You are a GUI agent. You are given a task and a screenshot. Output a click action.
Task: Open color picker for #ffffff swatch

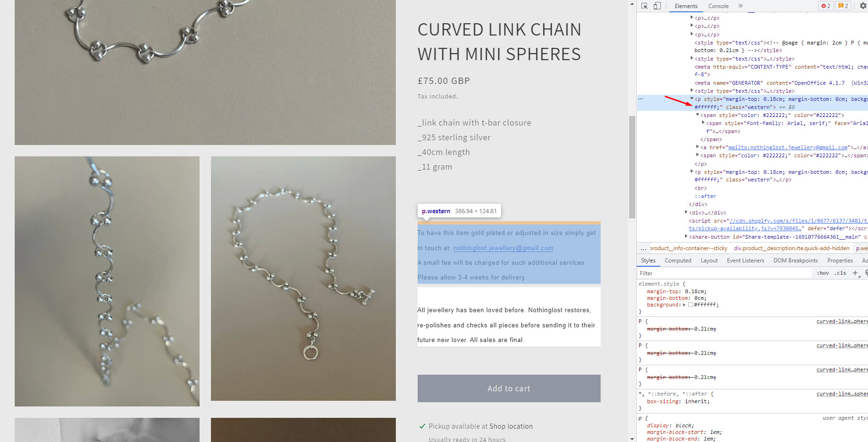pyautogui.click(x=691, y=305)
